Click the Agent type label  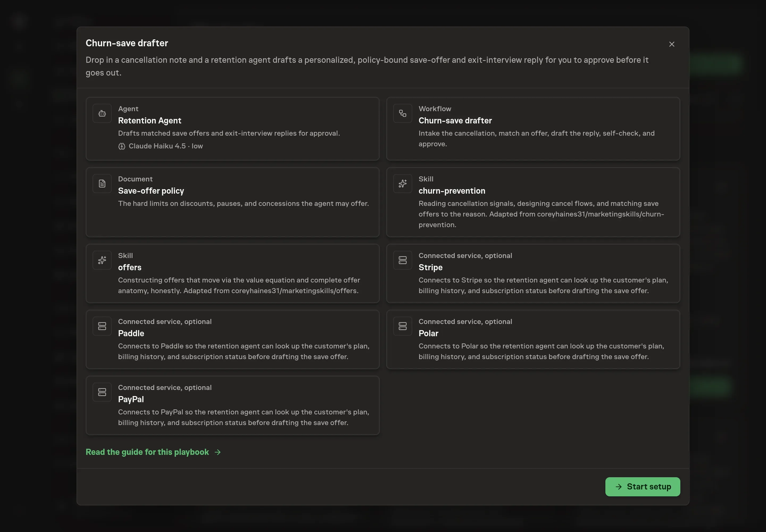pos(128,109)
